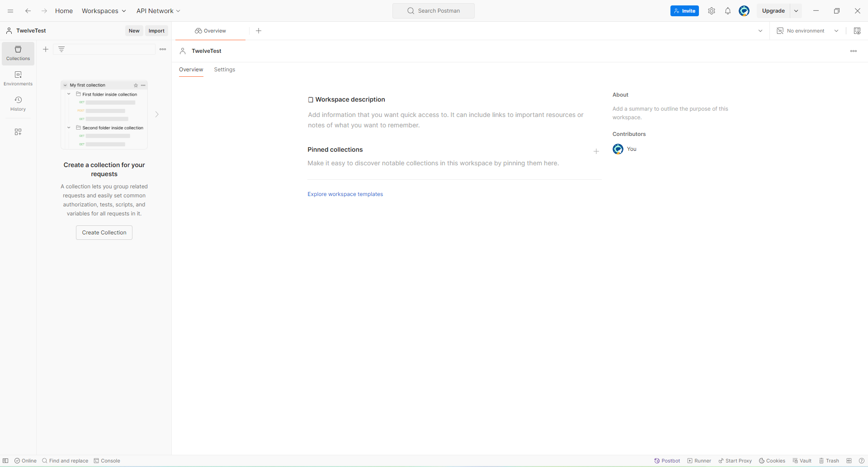Click the Import button
Image resolution: width=868 pixels, height=467 pixels.
(157, 31)
